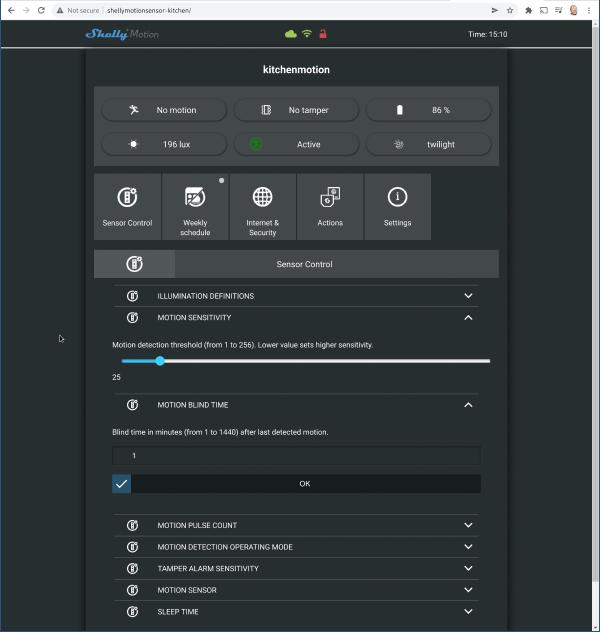Click the tamper vibration icon
This screenshot has width=600, height=632.
(x=266, y=110)
